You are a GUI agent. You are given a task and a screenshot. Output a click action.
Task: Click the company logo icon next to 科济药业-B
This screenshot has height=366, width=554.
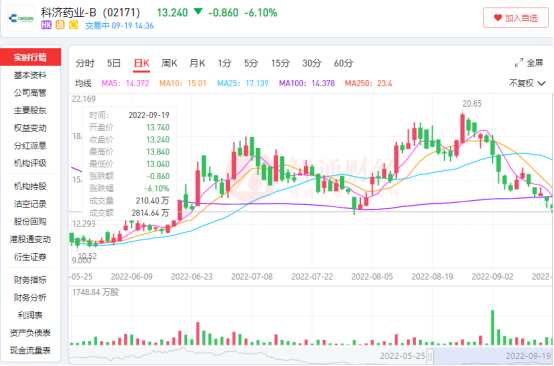[x=21, y=18]
